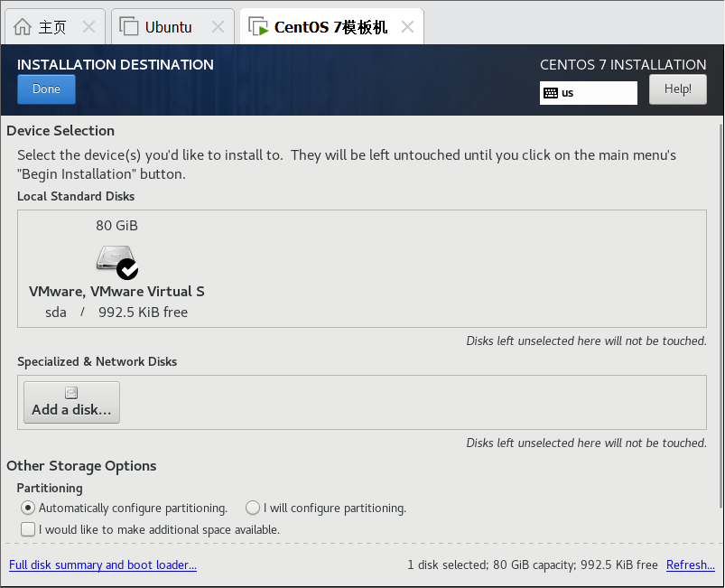Click the 80 GiB disk size text

(117, 225)
